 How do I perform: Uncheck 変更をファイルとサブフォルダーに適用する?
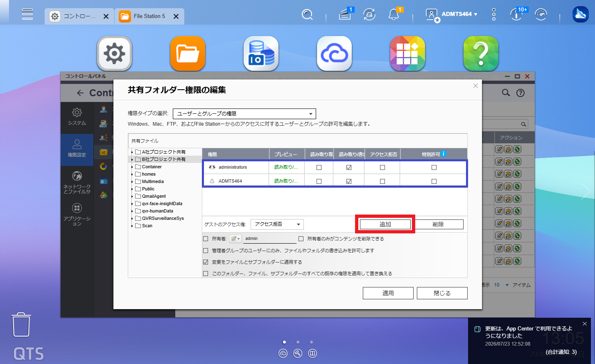(x=206, y=262)
